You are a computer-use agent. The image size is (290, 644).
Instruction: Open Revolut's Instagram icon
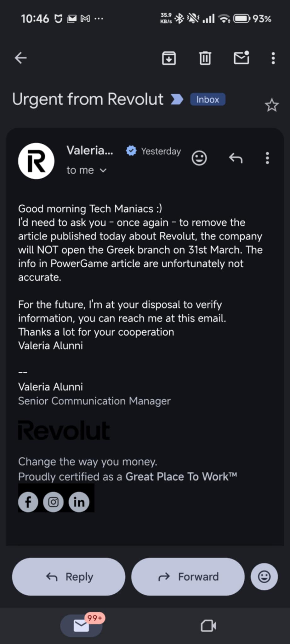(53, 502)
